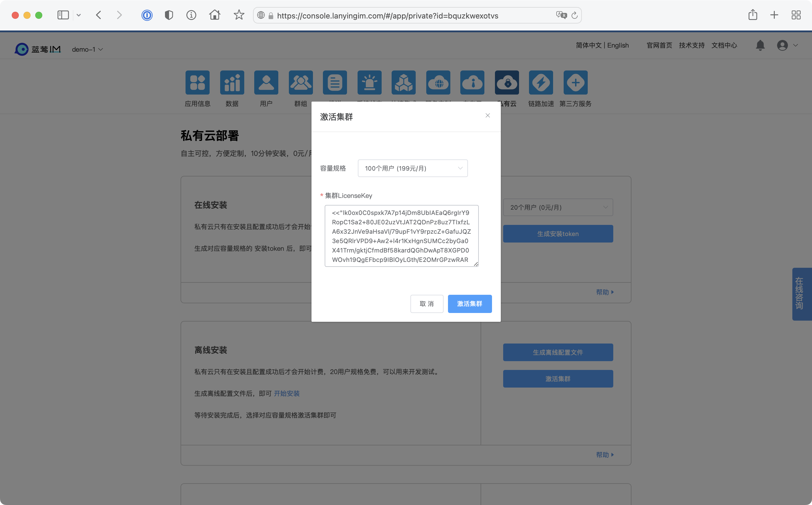Select the 集群LicenseKey input field
The height and width of the screenshot is (505, 812).
[401, 236]
